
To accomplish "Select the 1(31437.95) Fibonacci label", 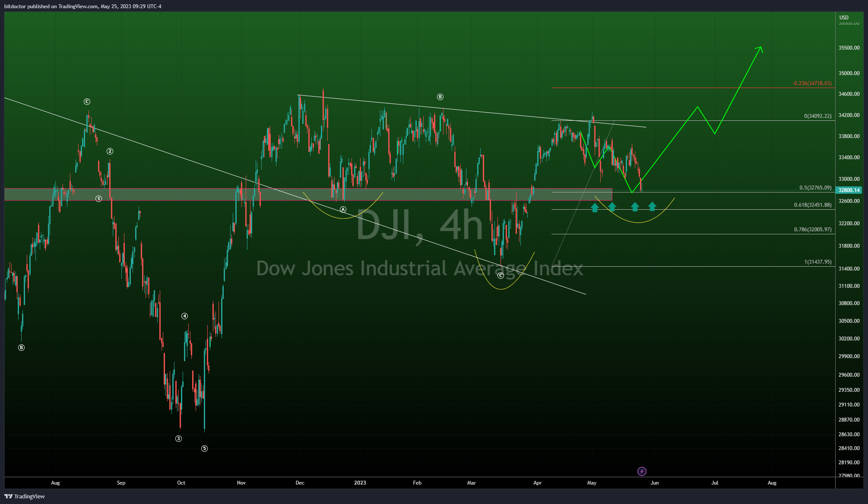I will pos(818,262).
